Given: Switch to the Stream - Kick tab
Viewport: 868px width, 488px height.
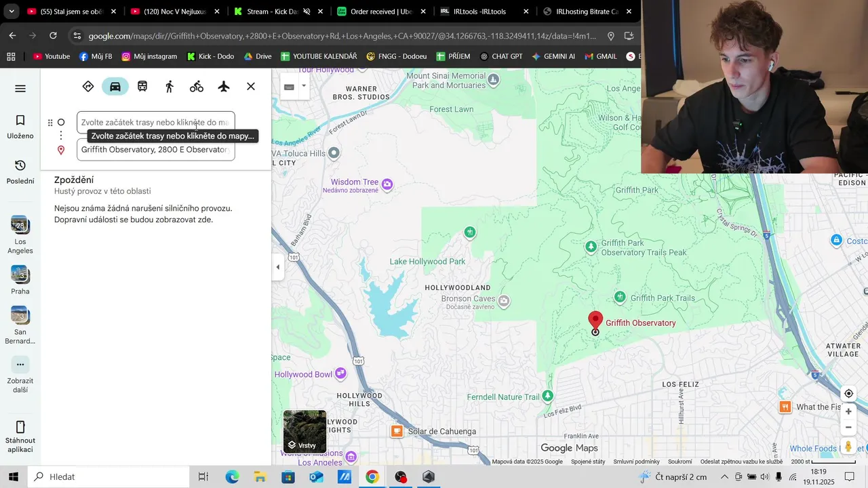Looking at the screenshot, I should (x=278, y=12).
